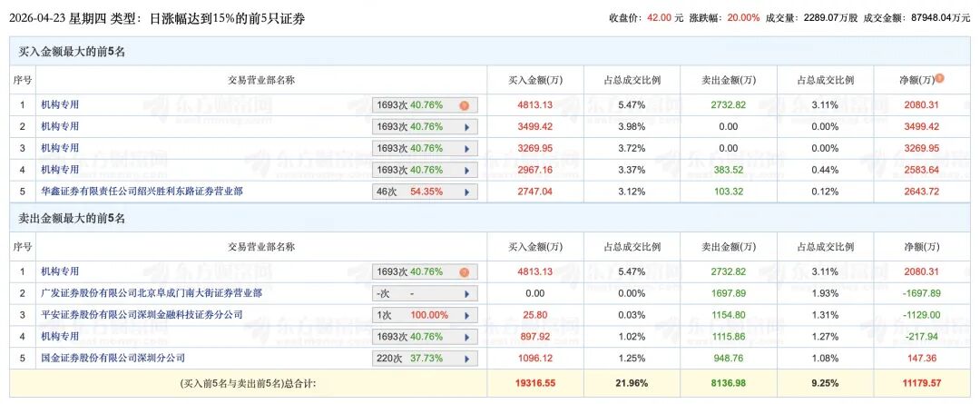
Task: Click the blue arrow icon in the 国金证券 row
Action: [466, 359]
